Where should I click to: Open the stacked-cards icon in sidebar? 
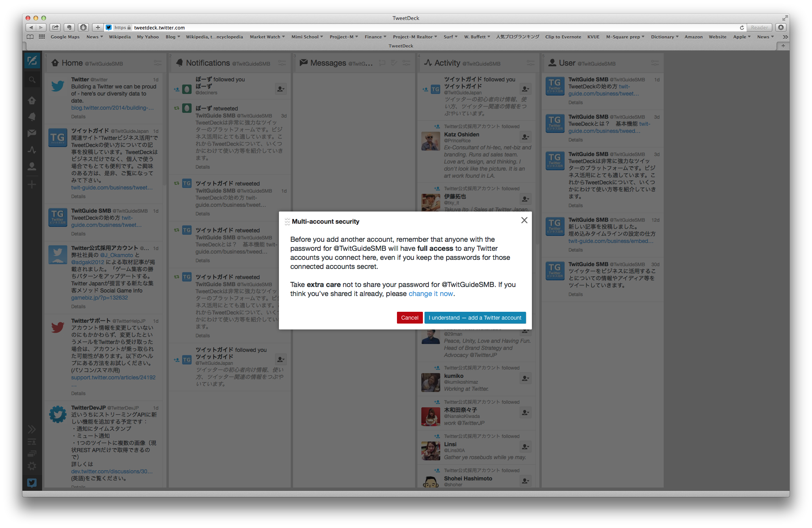32,453
